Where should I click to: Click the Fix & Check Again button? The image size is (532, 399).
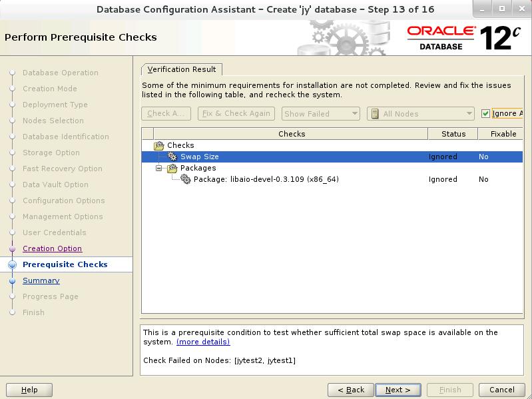pyautogui.click(x=236, y=113)
